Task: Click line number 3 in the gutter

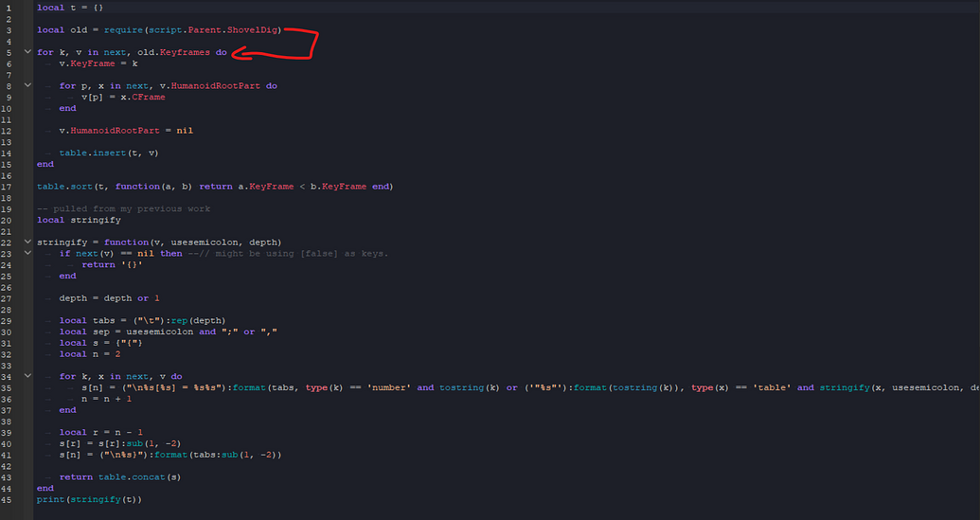Action: click(9, 30)
